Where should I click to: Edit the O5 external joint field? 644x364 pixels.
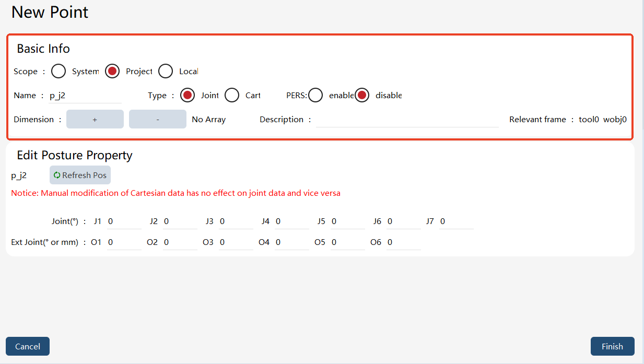click(x=348, y=242)
